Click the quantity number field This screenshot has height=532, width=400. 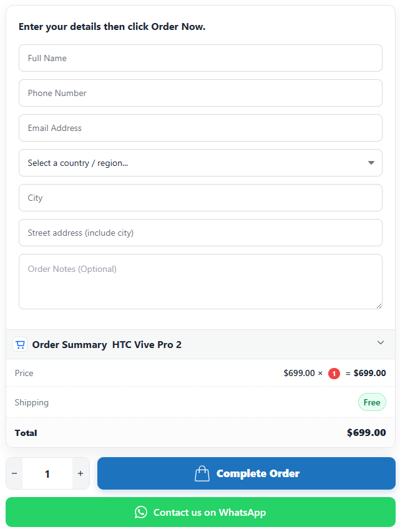click(47, 473)
